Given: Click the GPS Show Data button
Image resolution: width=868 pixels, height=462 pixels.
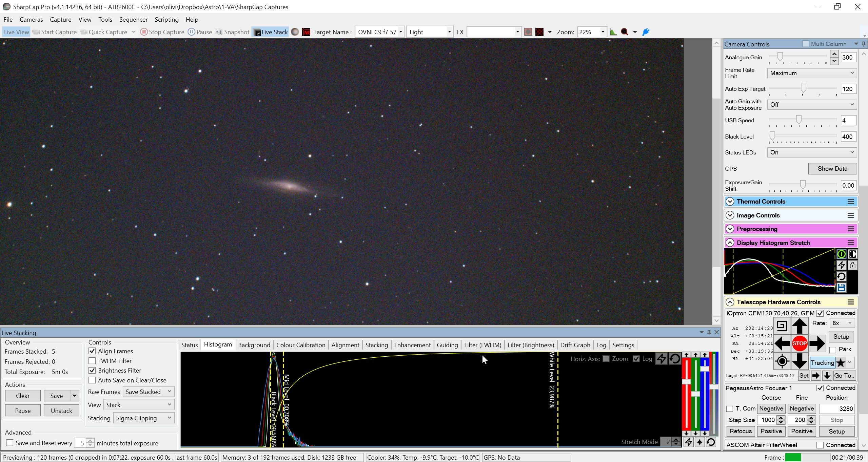Looking at the screenshot, I should click(x=832, y=169).
